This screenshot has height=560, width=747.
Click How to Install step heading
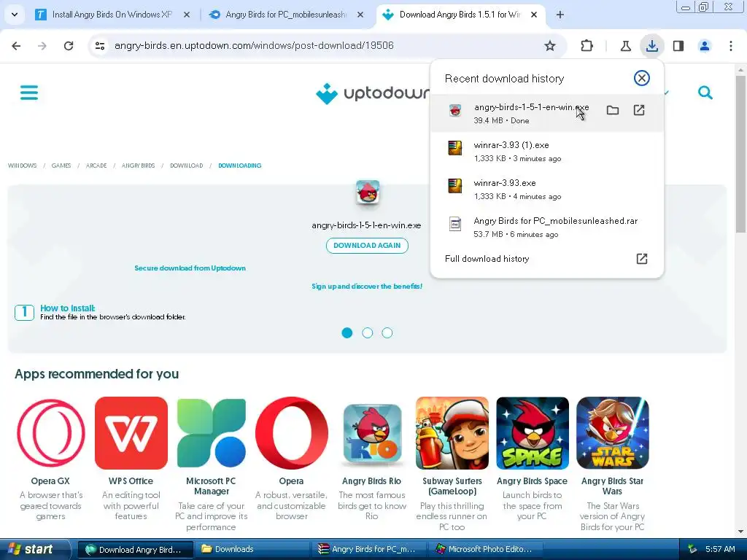(x=68, y=308)
